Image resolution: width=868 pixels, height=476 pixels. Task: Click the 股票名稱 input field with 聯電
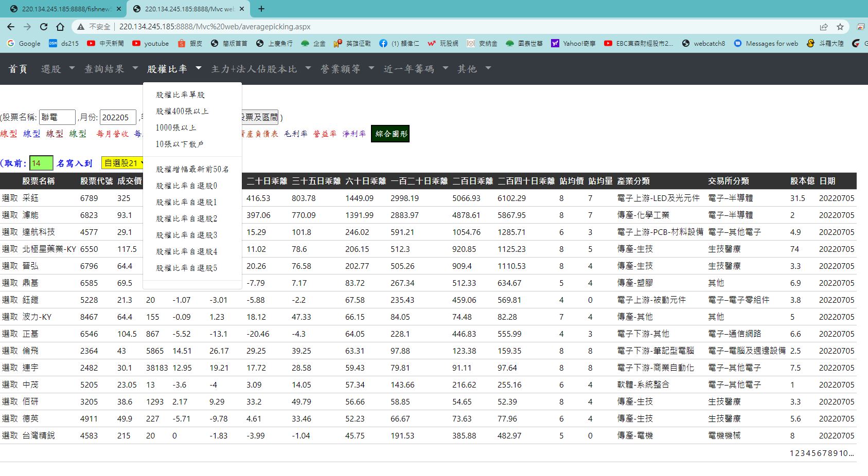[x=57, y=117]
